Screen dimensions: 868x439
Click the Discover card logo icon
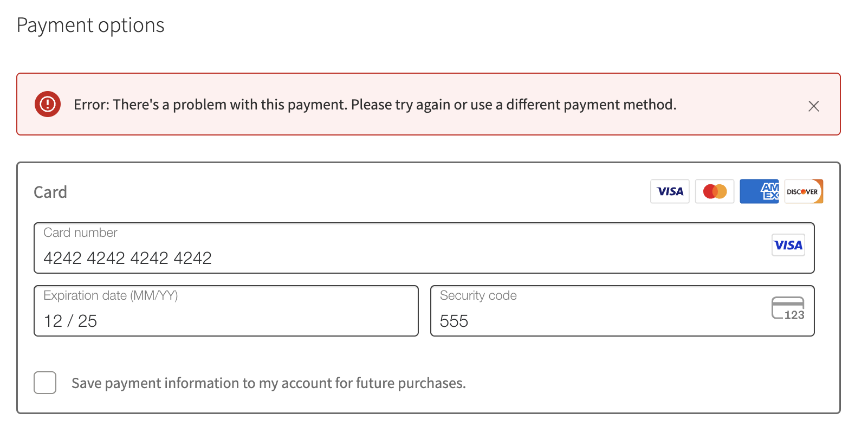point(804,191)
